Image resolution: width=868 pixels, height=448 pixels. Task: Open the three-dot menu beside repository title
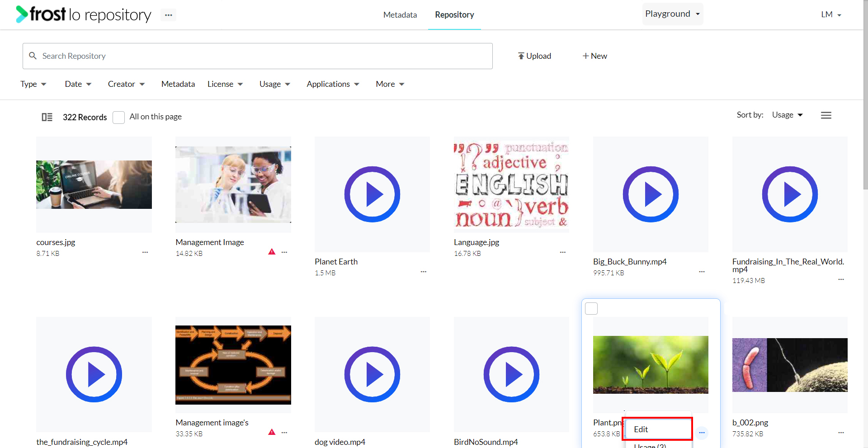click(169, 15)
